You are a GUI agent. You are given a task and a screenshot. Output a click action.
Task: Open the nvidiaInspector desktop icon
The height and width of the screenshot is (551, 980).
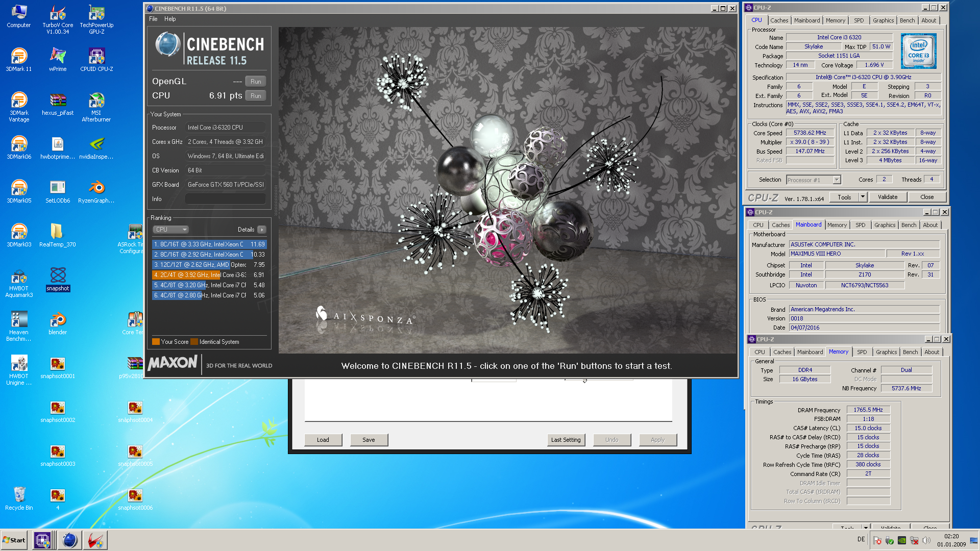pyautogui.click(x=96, y=147)
